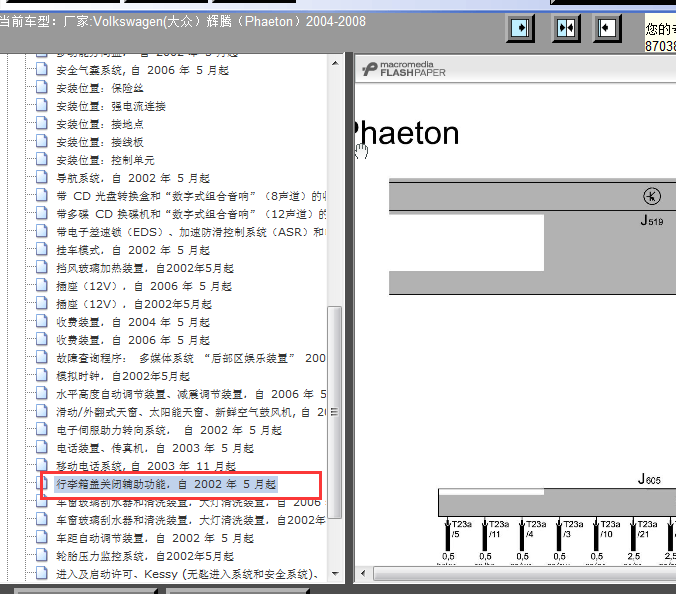Open 进入及启动许可、Kessy entry

(x=188, y=575)
